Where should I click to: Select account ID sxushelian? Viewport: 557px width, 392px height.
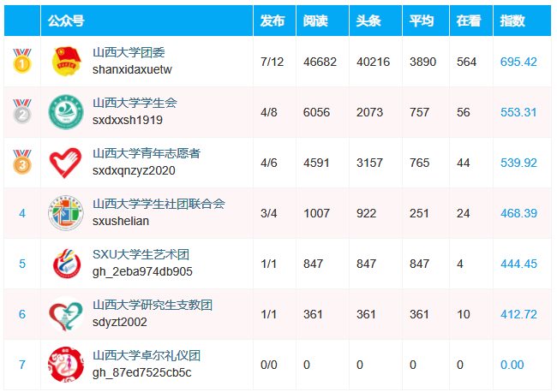121,221
